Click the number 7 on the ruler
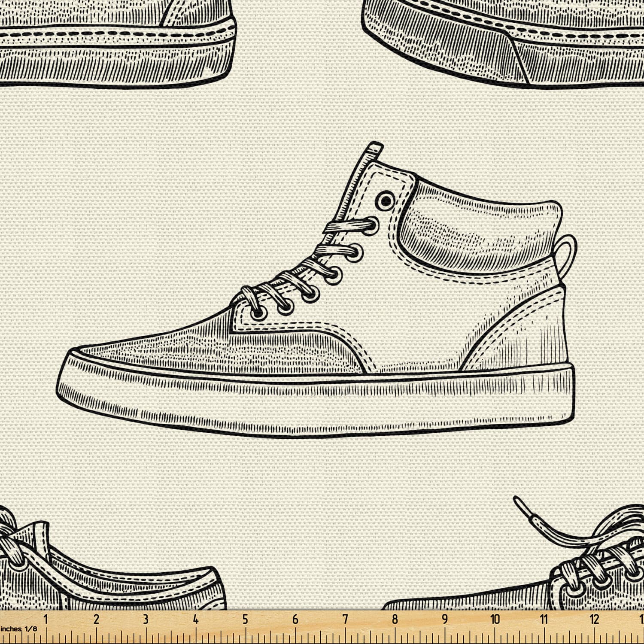 345,619
